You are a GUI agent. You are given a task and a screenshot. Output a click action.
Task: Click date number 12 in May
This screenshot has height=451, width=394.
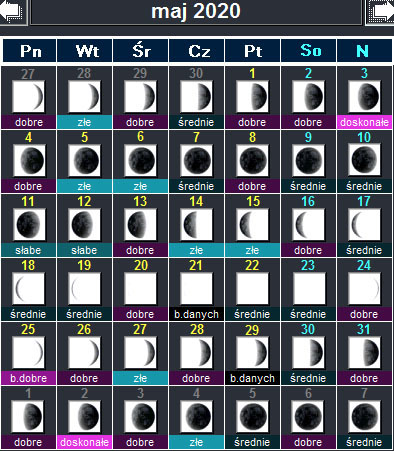[x=84, y=201]
